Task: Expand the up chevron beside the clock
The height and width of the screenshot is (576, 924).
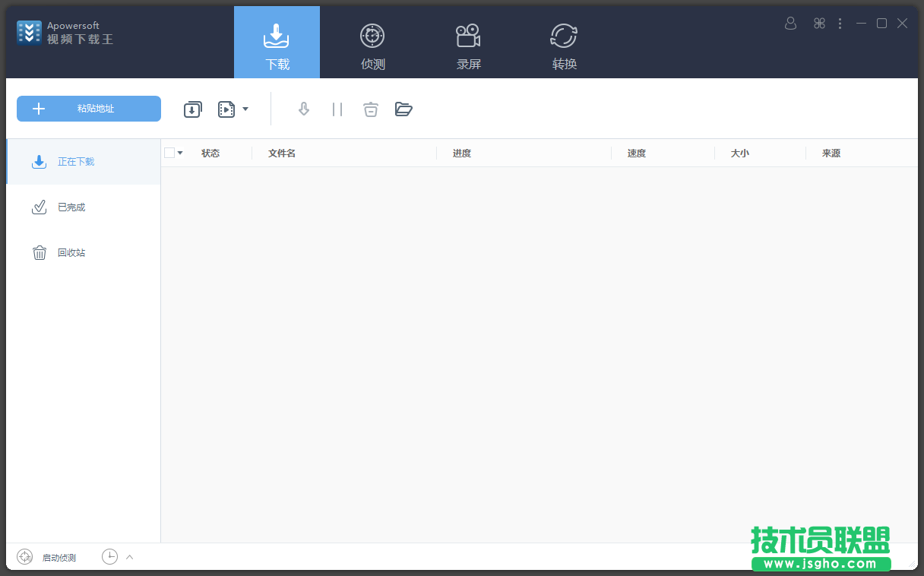Action: tap(129, 557)
